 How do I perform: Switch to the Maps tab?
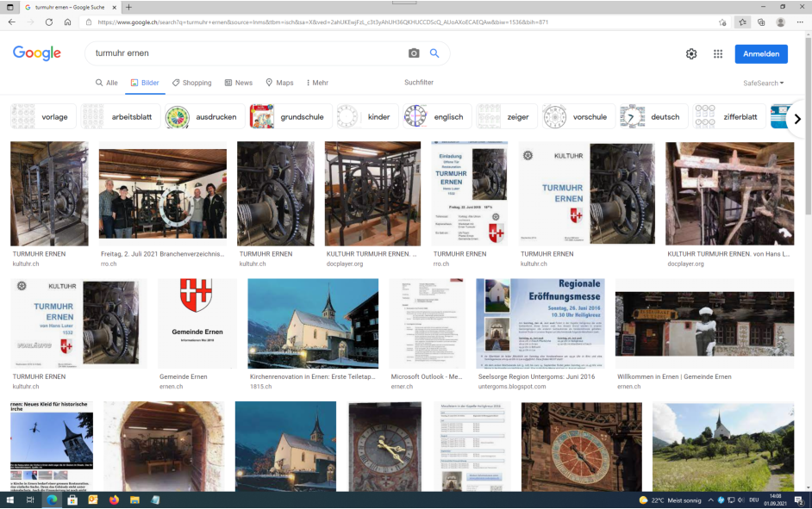[x=279, y=83]
